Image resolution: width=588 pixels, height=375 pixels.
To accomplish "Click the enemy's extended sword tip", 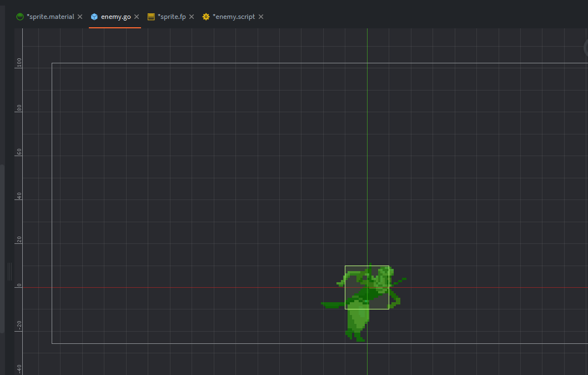I will [x=324, y=304].
